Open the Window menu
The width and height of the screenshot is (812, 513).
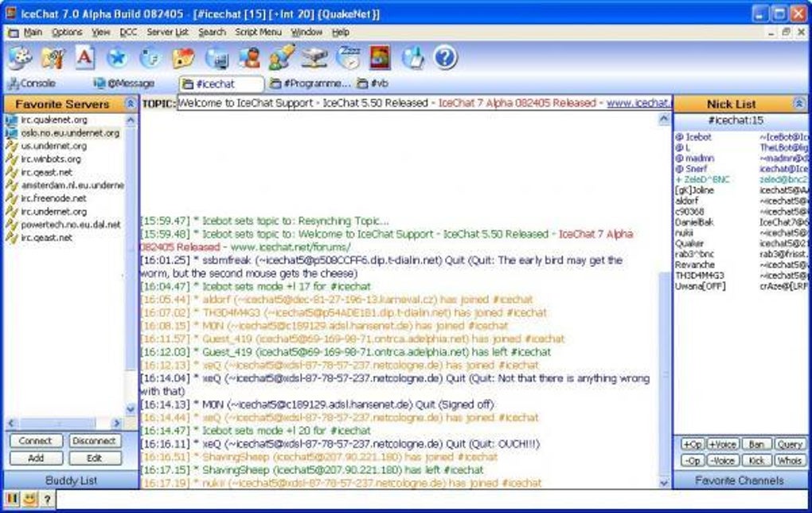coord(306,32)
